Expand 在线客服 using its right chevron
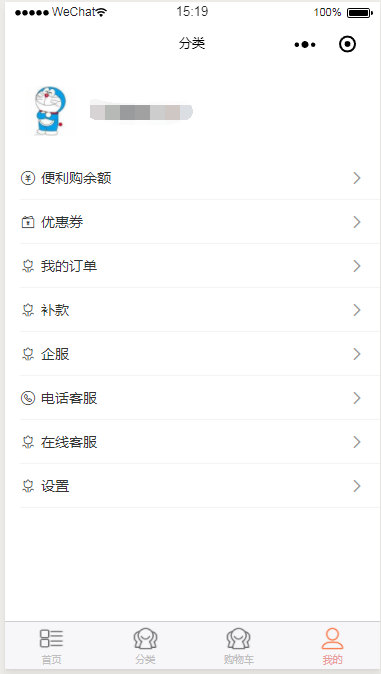The height and width of the screenshot is (674, 381). (x=356, y=442)
